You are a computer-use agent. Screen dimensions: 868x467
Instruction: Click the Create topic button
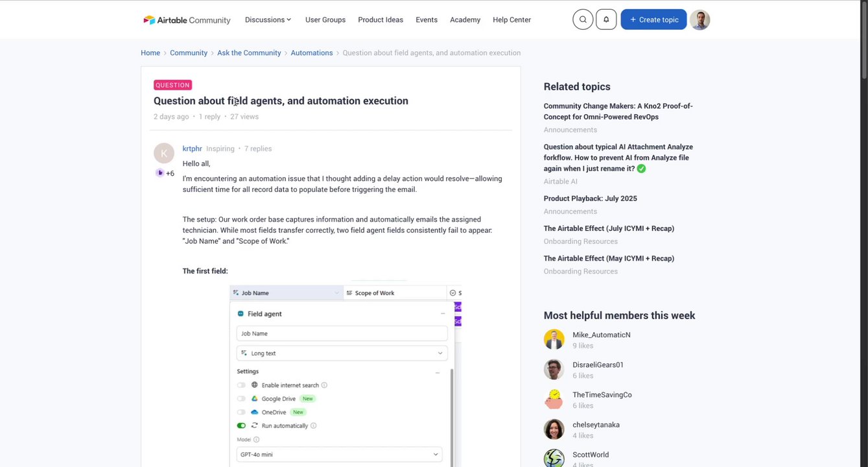[x=653, y=19]
